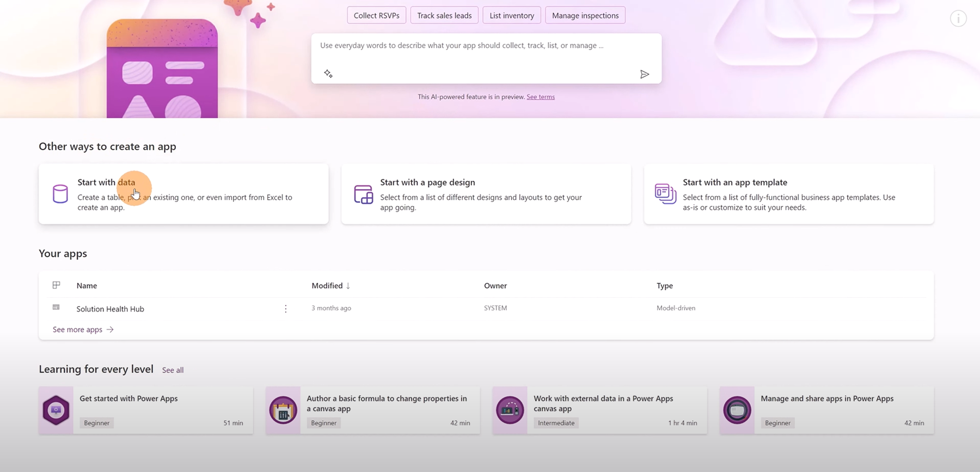This screenshot has width=980, height=472.
Task: Click the page design layout icon
Action: 363,194
